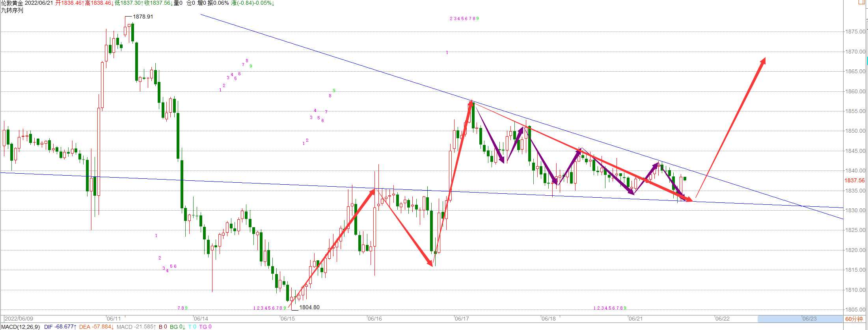Click the 06/18 date marker
The width and height of the screenshot is (868, 330).
[548, 319]
